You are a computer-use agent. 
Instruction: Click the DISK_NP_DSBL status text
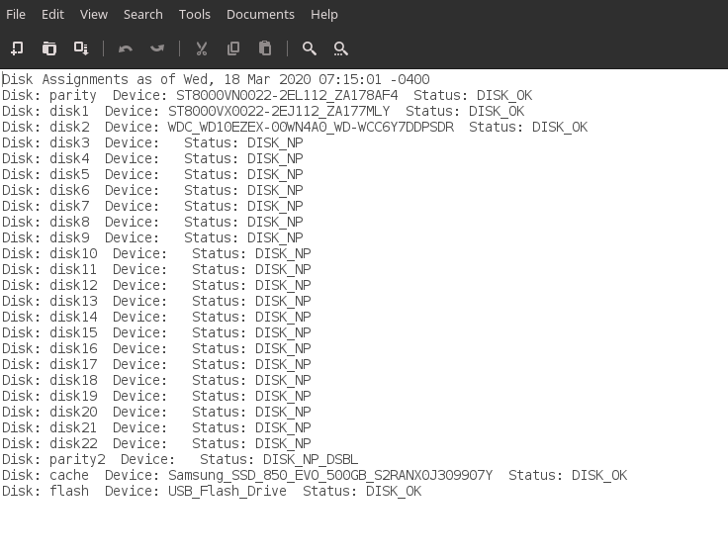click(x=311, y=459)
